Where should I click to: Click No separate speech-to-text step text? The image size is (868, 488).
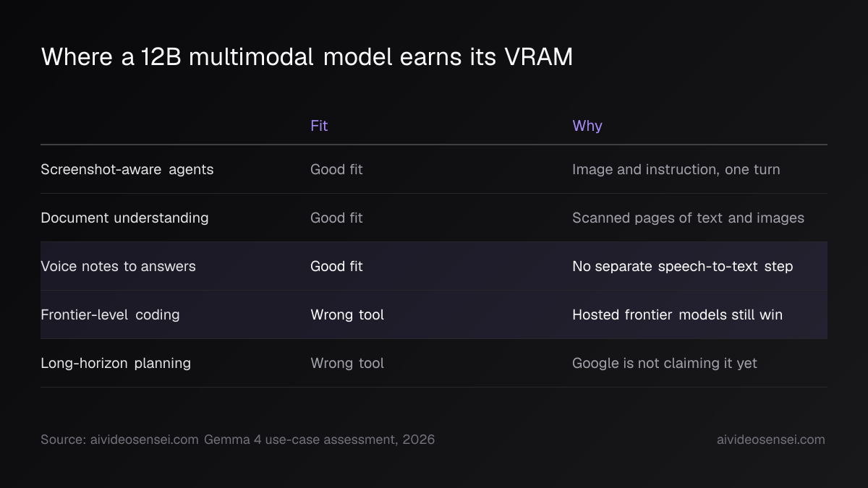pyautogui.click(x=683, y=266)
